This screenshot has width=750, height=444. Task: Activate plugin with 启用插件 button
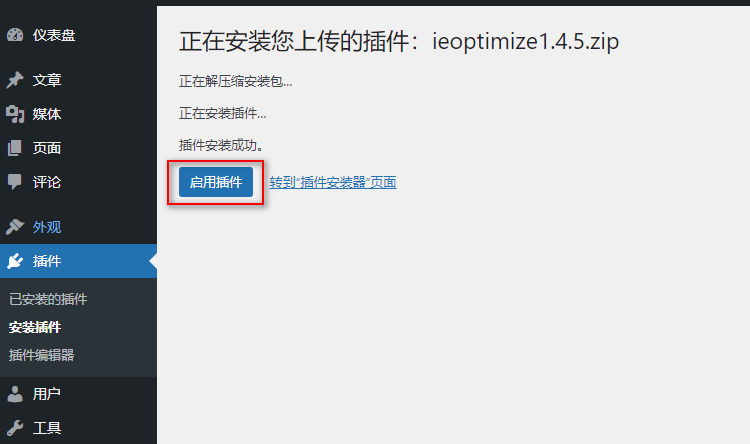(216, 182)
